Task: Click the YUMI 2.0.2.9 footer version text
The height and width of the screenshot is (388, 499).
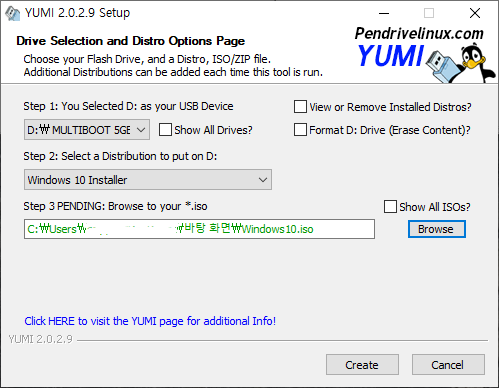Action: (40, 339)
